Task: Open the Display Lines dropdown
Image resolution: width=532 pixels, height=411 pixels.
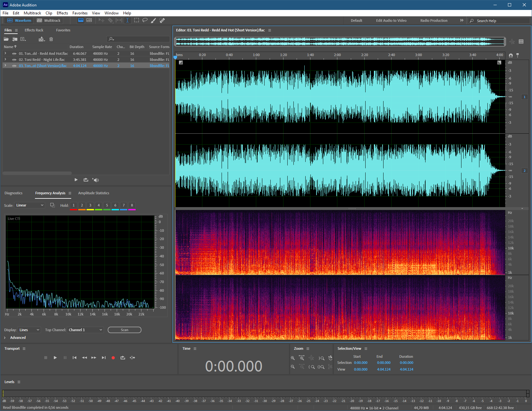Action: click(x=29, y=330)
